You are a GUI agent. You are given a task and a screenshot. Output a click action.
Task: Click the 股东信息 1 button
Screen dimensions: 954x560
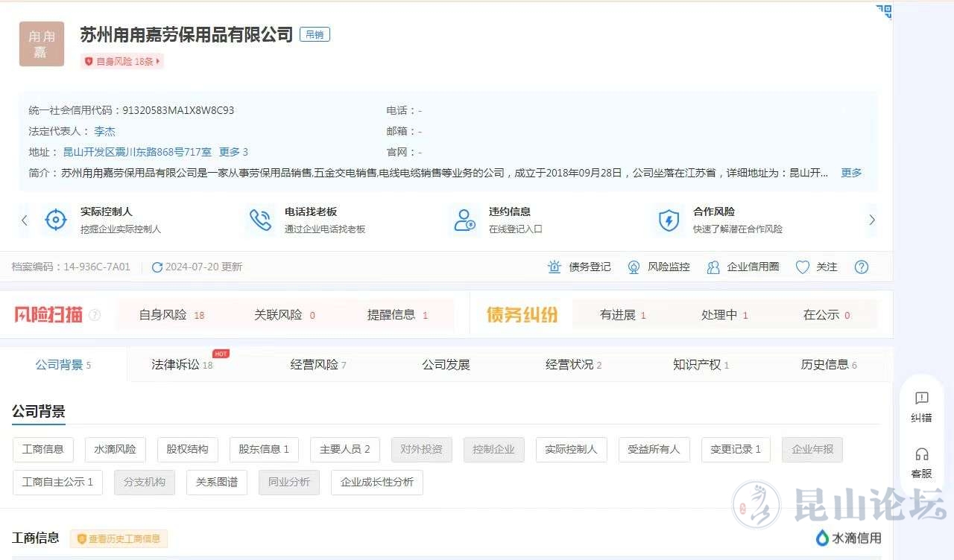(263, 450)
